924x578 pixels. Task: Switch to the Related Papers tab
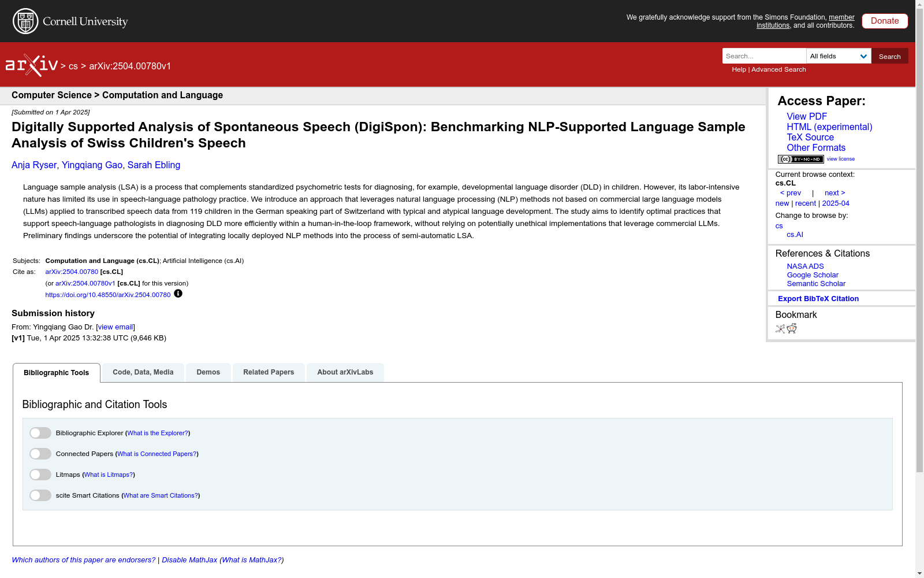[269, 372]
